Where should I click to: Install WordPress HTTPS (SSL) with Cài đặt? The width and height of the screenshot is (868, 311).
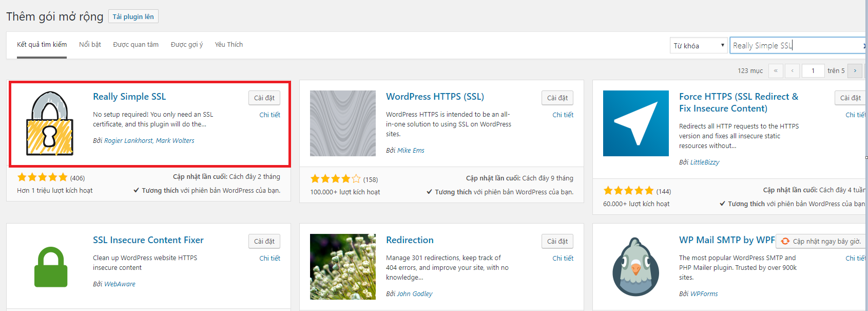coord(557,98)
